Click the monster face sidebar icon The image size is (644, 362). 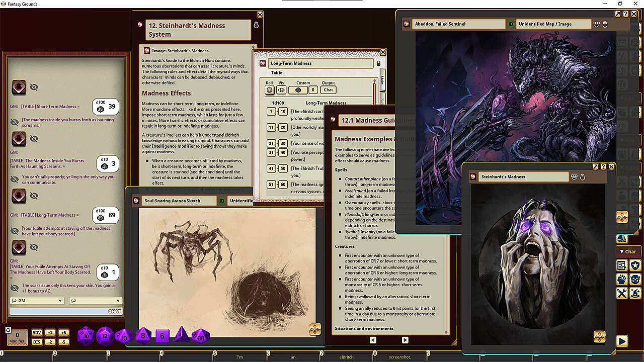point(635,279)
